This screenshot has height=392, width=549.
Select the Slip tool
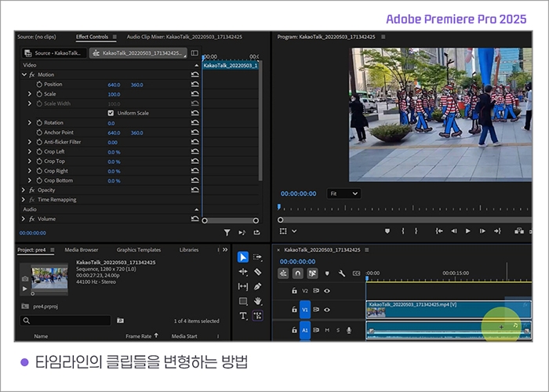[x=243, y=287]
